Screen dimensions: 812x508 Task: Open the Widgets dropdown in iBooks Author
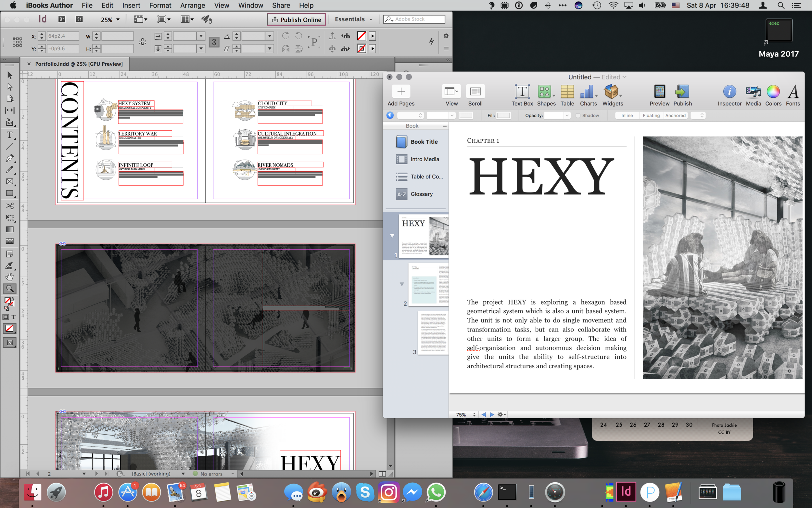tap(613, 96)
